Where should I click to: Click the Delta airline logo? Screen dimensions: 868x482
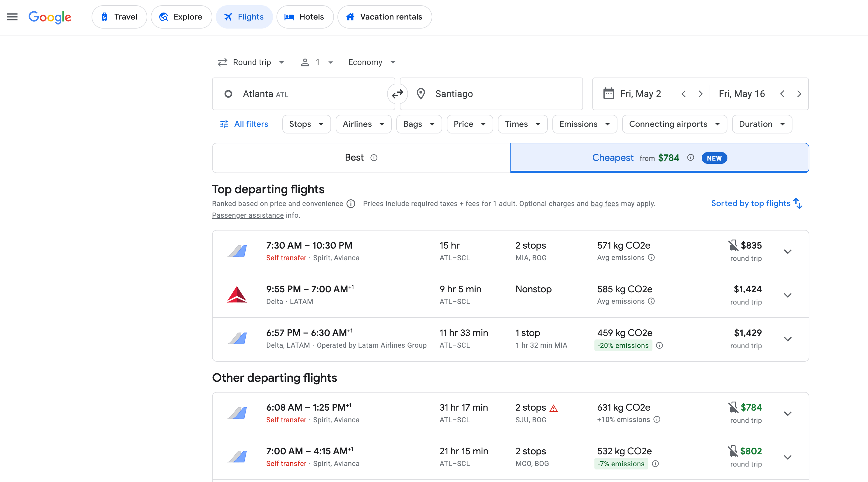[x=237, y=295]
